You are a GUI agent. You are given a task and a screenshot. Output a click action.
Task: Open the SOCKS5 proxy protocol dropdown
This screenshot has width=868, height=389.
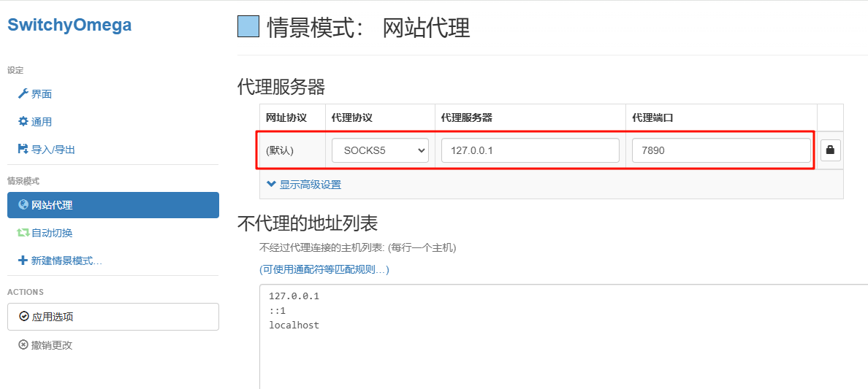click(380, 150)
